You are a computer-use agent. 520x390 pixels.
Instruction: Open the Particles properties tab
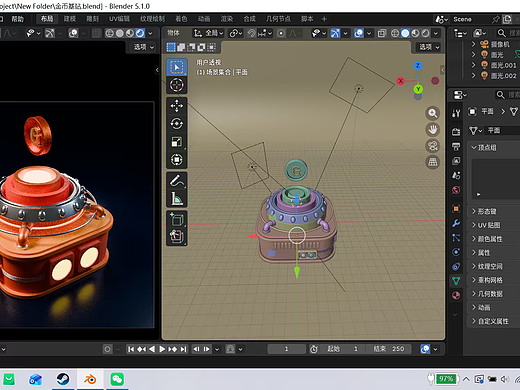tap(456, 238)
